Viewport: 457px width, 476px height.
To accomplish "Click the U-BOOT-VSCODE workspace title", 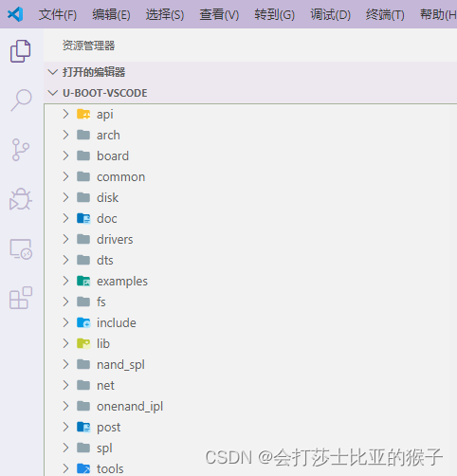I will 105,93.
